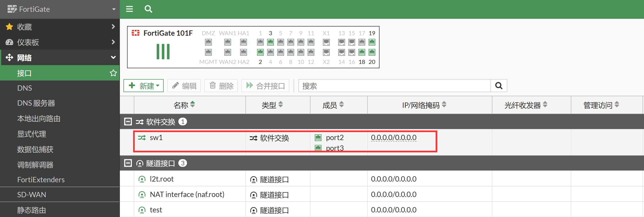Collapse the 隧道接口 group
The width and height of the screenshot is (644, 217).
128,163
